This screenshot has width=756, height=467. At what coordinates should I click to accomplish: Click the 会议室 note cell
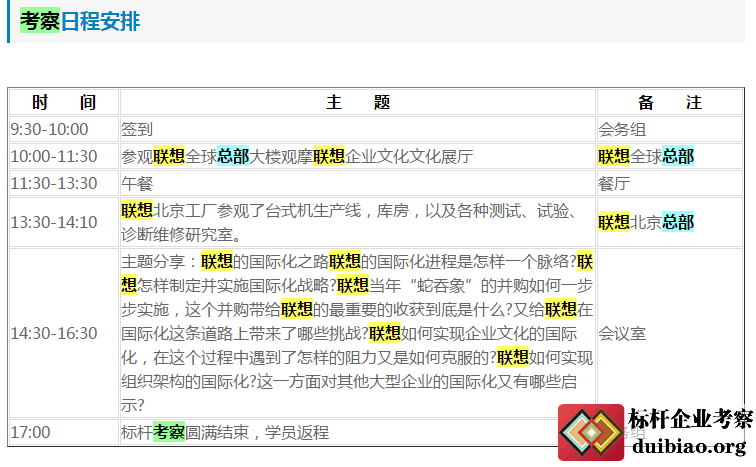coord(670,333)
